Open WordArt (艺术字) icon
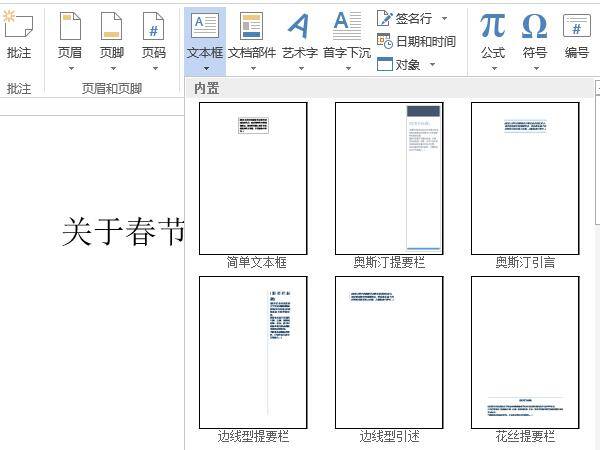This screenshot has width=600, height=450. point(299,26)
